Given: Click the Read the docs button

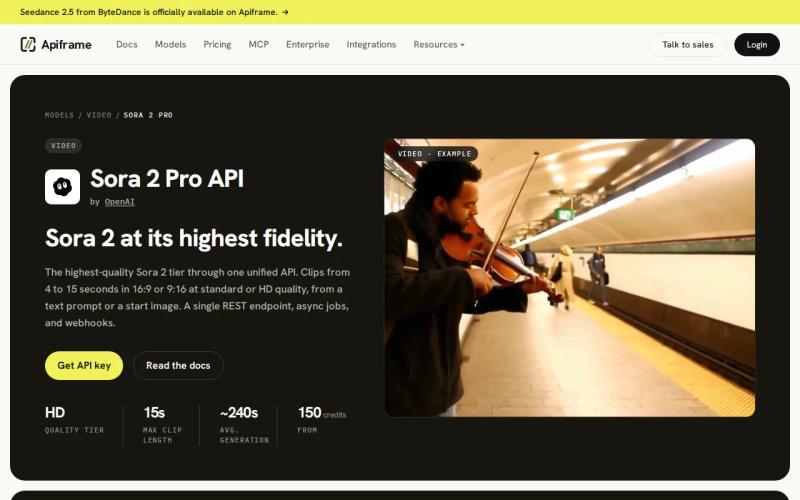Looking at the screenshot, I should [178, 365].
